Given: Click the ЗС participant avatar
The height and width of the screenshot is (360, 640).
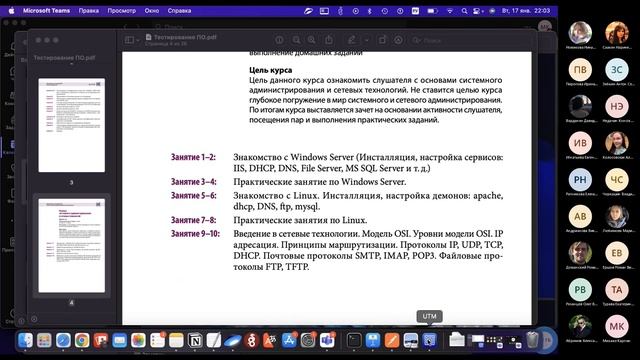Looking at the screenshot, I should click(617, 70).
